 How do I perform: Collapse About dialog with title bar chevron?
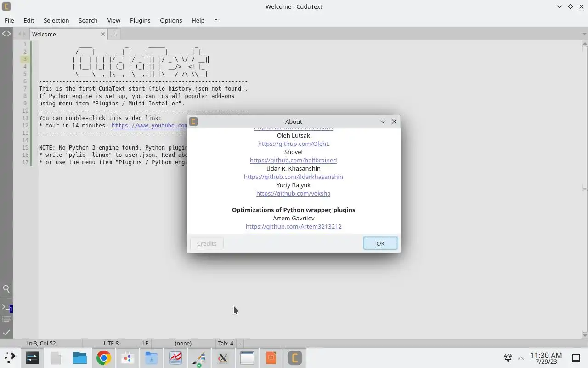[x=383, y=121]
